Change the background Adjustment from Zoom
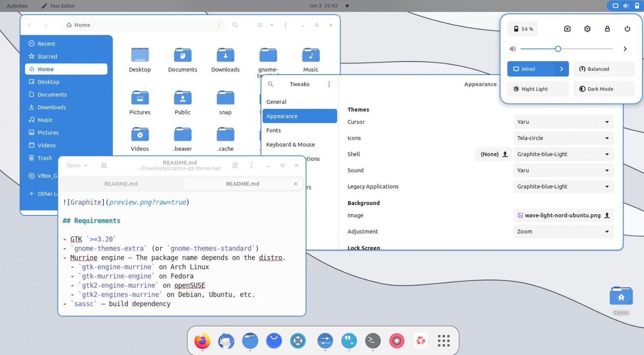This screenshot has width=644, height=355. (x=563, y=231)
